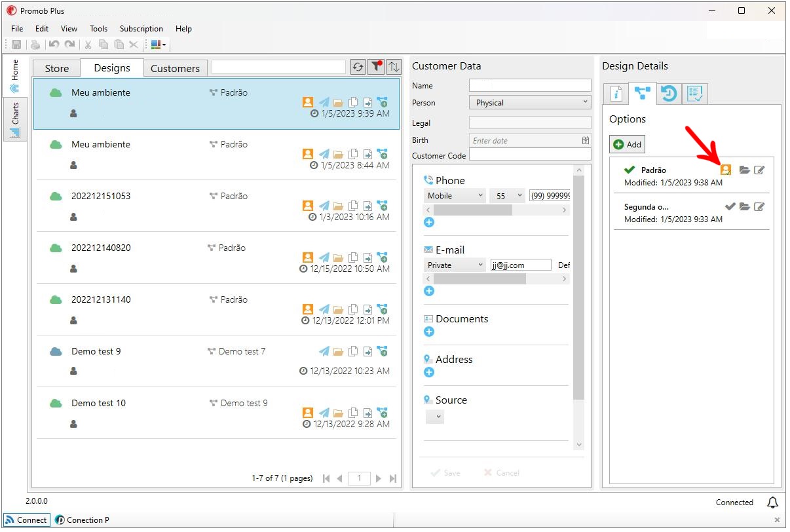Open the country code 55 dropdown
Image resolution: width=790 pixels, height=532 pixels.
pos(507,196)
